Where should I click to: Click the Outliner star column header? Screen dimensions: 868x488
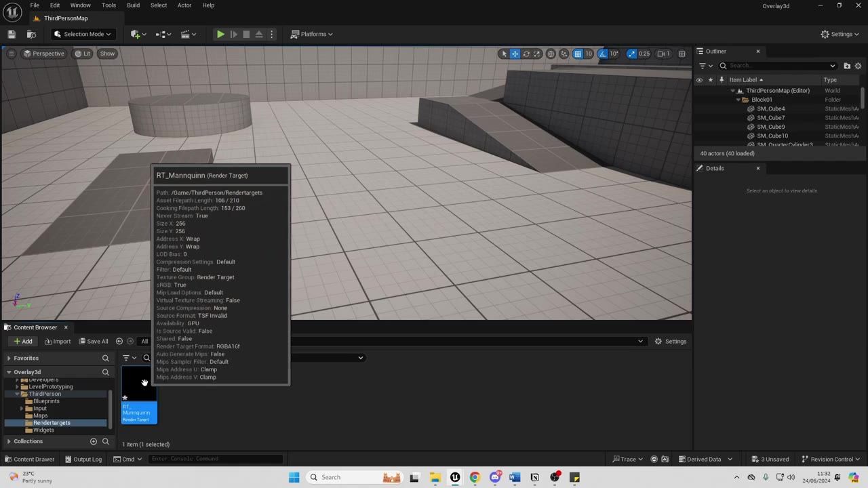(710, 80)
